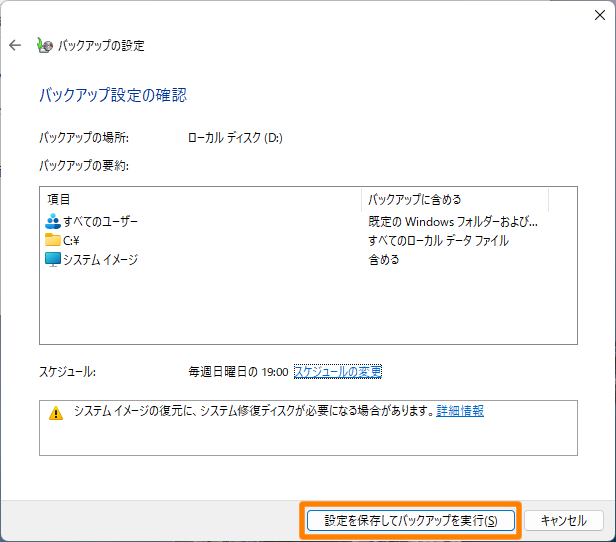Click the C:¥ folder icon
The height and width of the screenshot is (542, 616).
(53, 240)
